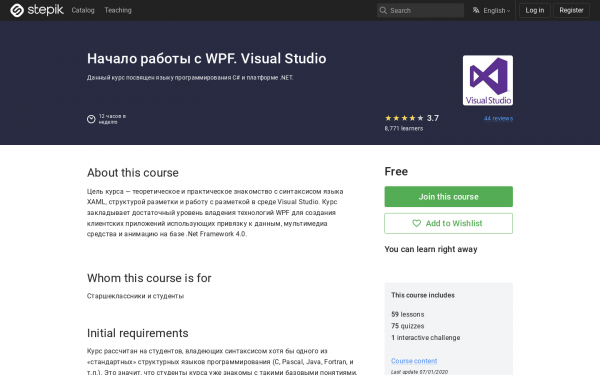Click the 'Free' price label
The width and height of the screenshot is (600, 375).
[x=396, y=171]
